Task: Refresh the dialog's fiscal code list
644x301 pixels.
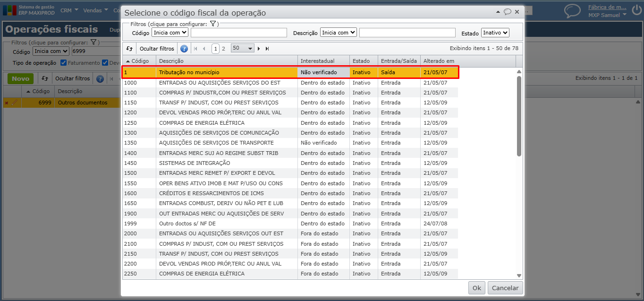Action: coord(129,49)
